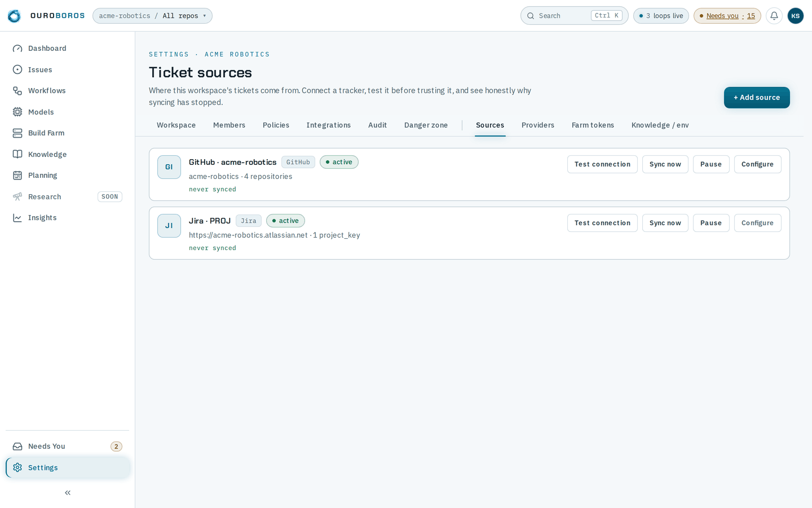812x508 pixels.
Task: Switch to the Members tab
Action: (x=229, y=125)
